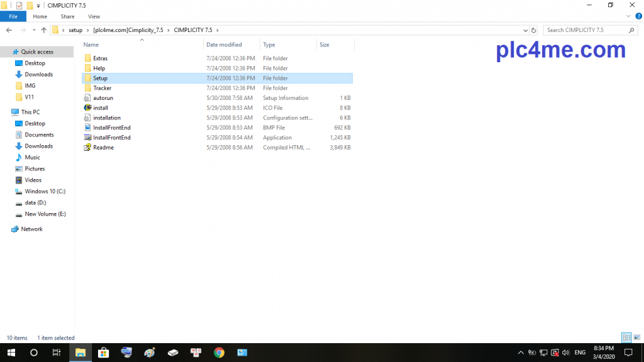The height and width of the screenshot is (362, 644).
Task: Go up one folder level with the up arrow
Action: (43, 30)
